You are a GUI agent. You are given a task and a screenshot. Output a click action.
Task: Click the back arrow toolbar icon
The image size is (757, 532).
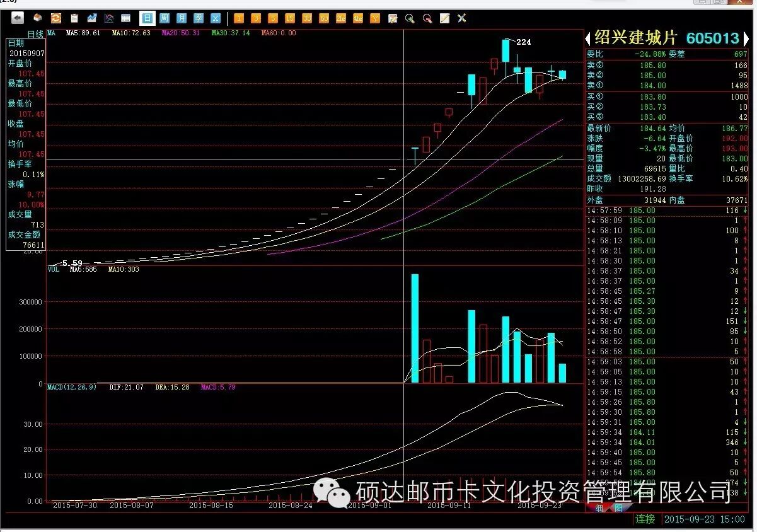point(18,18)
